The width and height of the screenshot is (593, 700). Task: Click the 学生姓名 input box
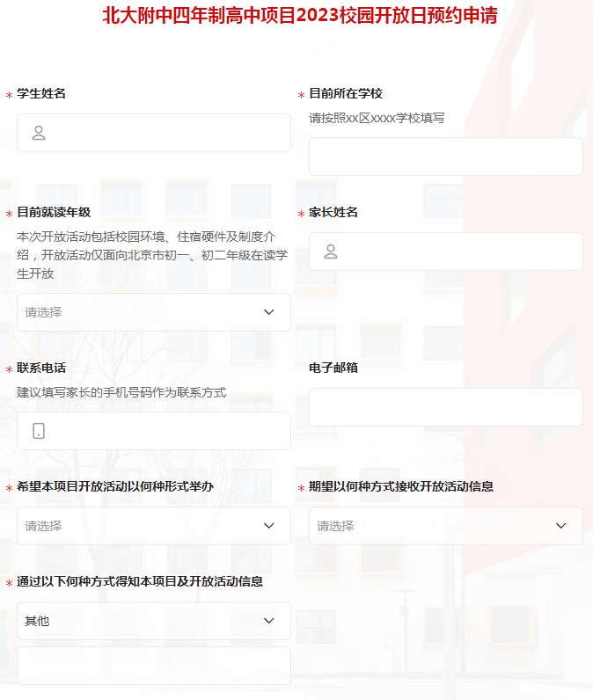click(x=154, y=133)
